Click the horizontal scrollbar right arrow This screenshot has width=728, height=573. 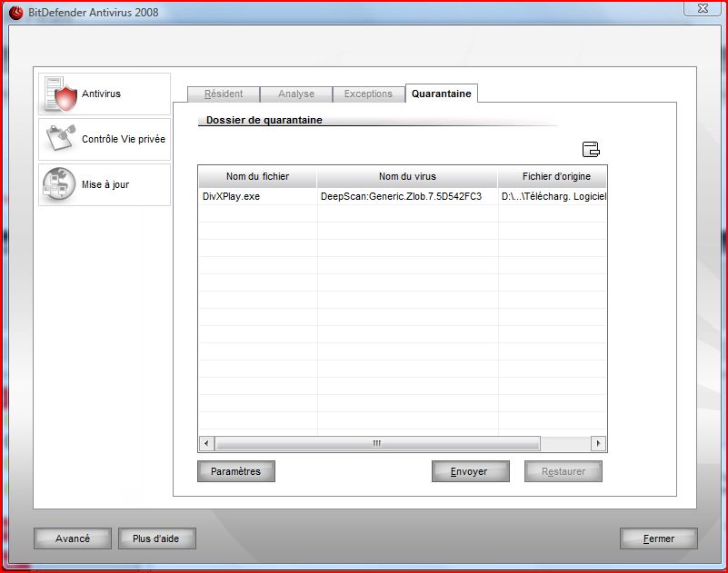[x=598, y=443]
